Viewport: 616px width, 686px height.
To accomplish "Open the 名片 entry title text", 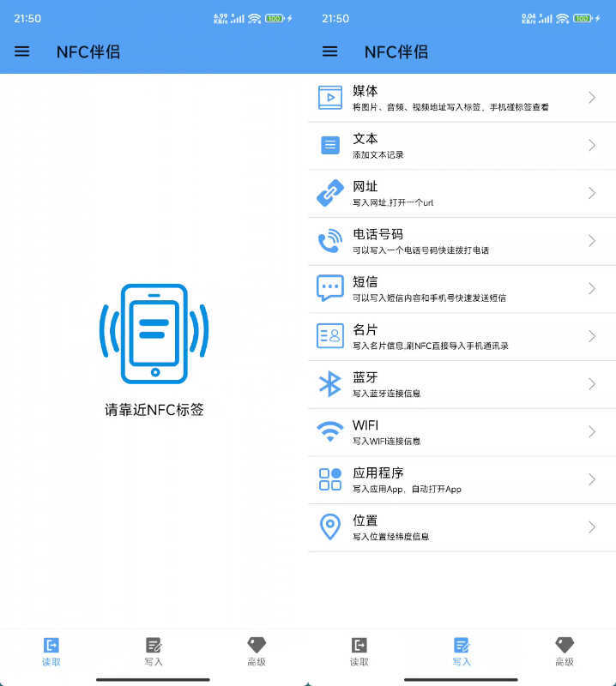I will click(x=365, y=329).
